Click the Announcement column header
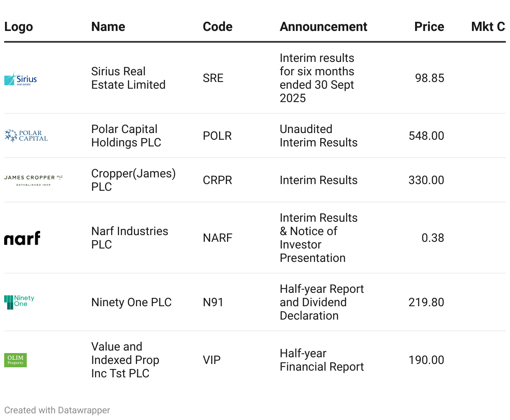This screenshot has height=420, width=510. pyautogui.click(x=323, y=27)
